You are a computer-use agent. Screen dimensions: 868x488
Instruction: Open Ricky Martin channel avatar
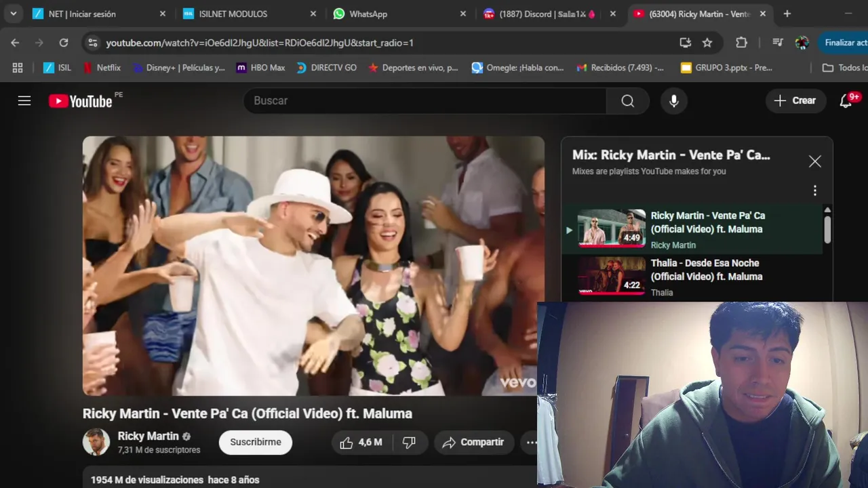[96, 442]
